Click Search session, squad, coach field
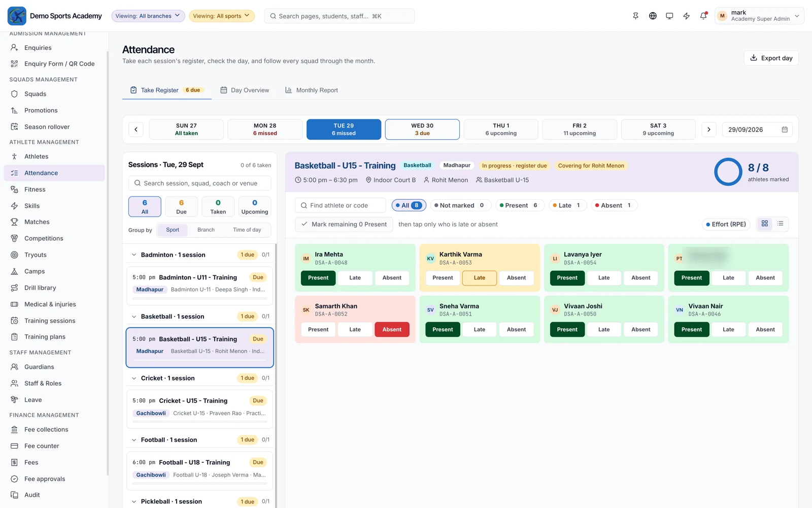The height and width of the screenshot is (508, 812). click(199, 183)
